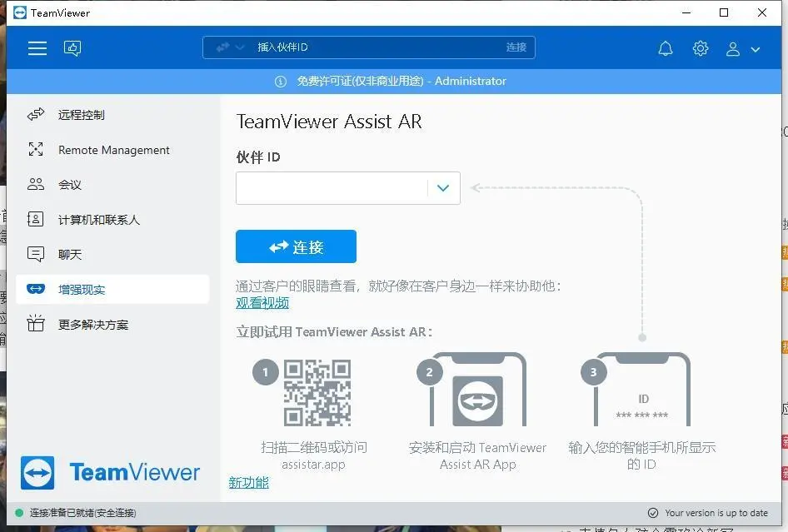Screen dimensions: 788x532
Task: Click the user account icon
Action: coord(734,48)
